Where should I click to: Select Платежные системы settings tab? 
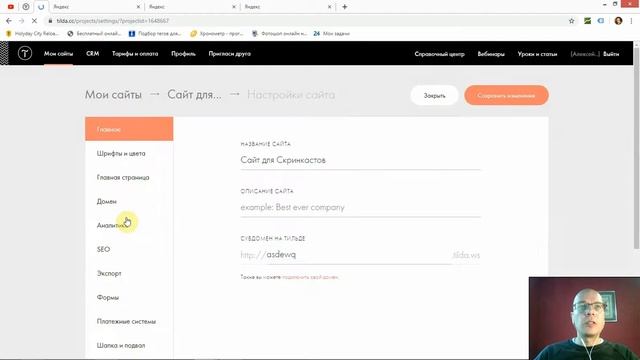(129, 322)
